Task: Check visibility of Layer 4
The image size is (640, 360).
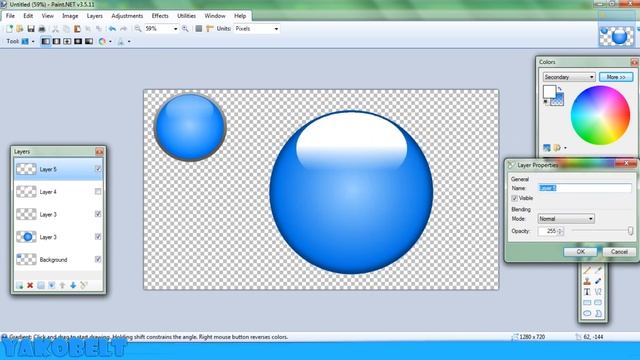Action: (x=98, y=191)
